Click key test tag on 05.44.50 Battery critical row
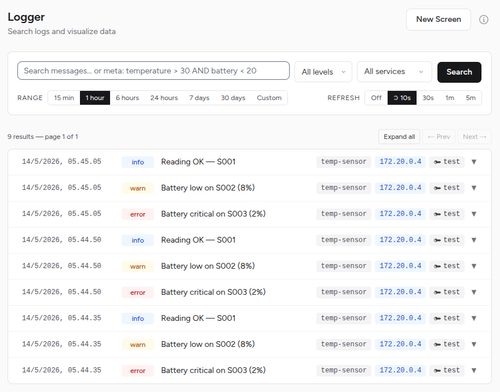The image size is (500, 392). [x=447, y=292]
